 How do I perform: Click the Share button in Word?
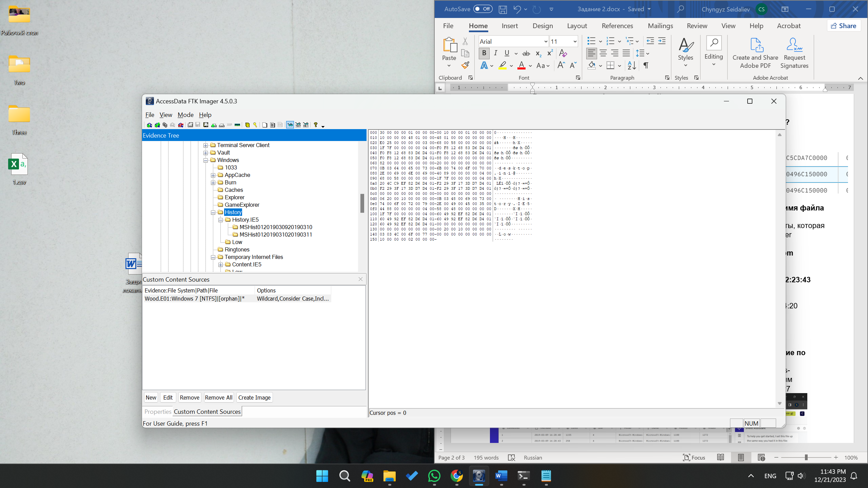(x=844, y=26)
